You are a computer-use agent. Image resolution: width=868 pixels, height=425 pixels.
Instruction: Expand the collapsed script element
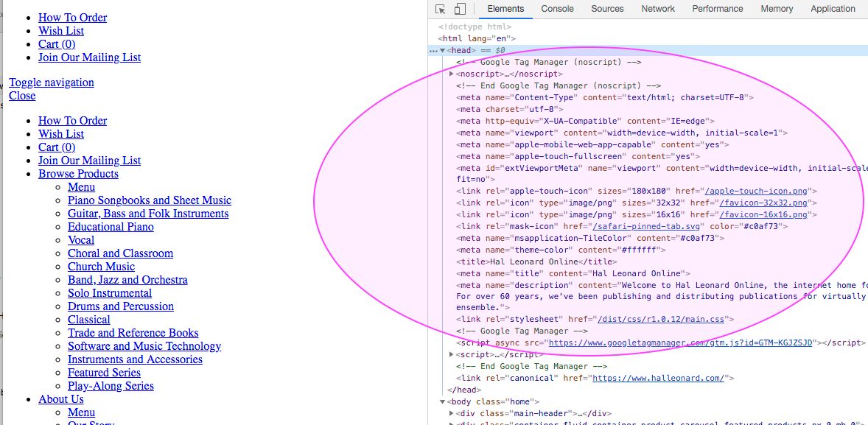pos(451,354)
